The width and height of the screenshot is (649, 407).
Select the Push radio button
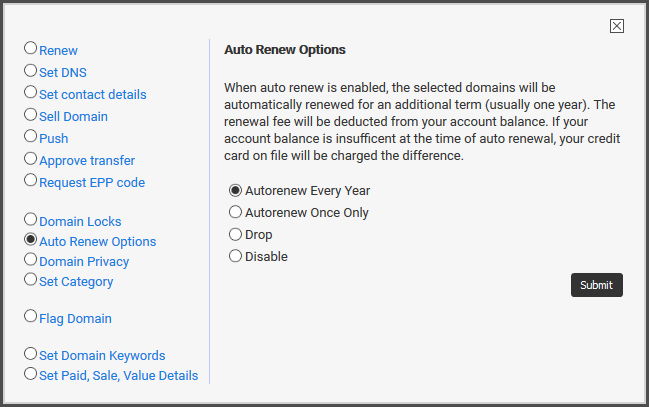click(30, 136)
